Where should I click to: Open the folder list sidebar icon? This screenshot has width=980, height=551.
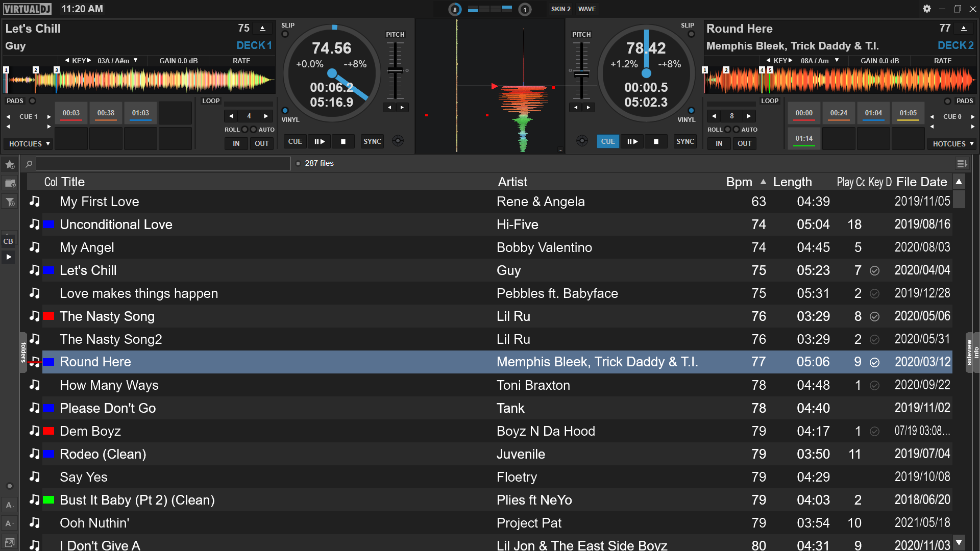coord(10,183)
